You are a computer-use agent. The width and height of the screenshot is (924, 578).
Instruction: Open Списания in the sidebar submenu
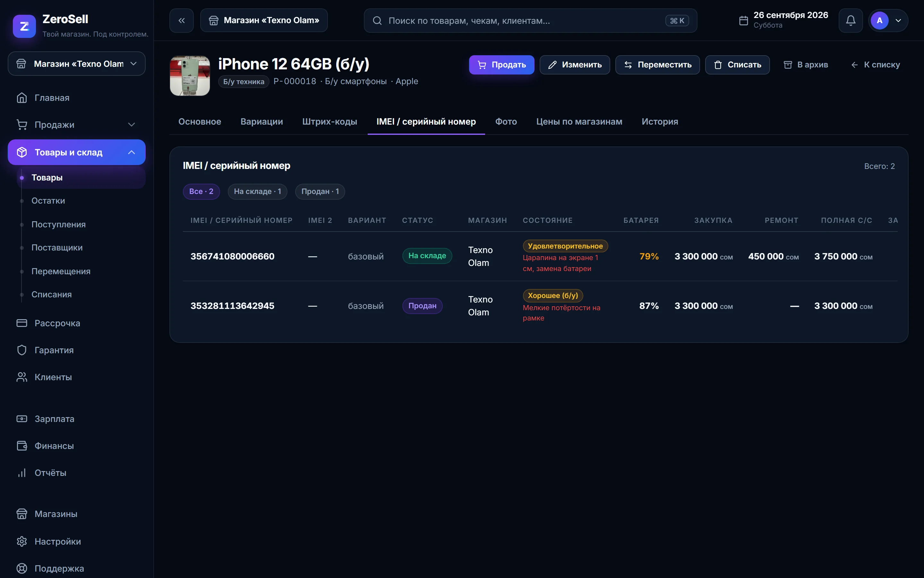[x=81, y=295]
